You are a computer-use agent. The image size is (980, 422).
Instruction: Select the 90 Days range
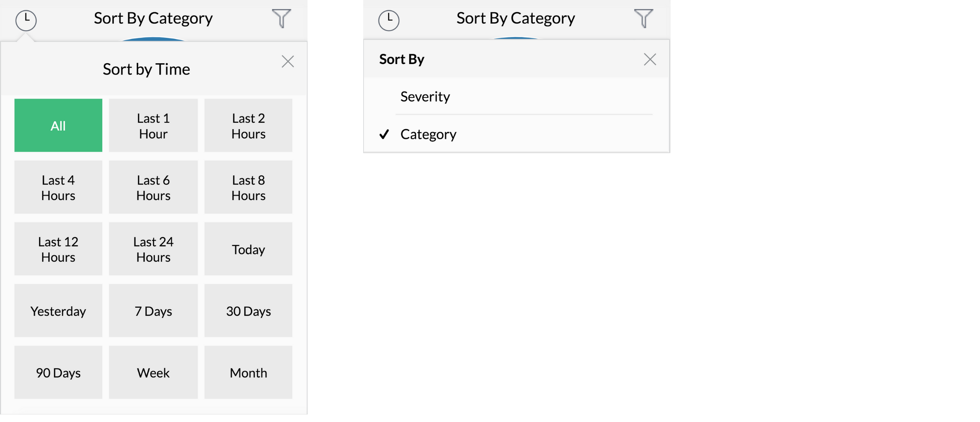[58, 372]
